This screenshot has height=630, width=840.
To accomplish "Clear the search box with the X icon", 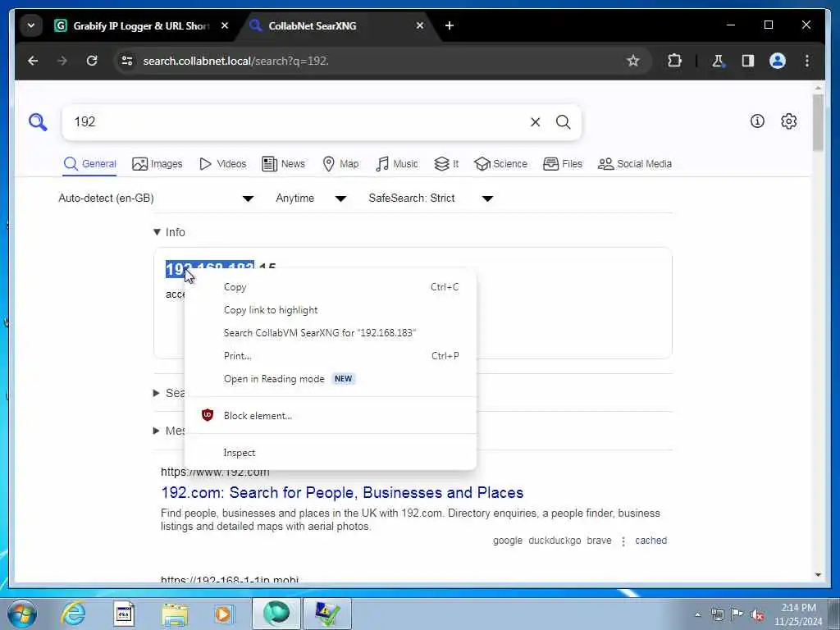I will (x=535, y=122).
